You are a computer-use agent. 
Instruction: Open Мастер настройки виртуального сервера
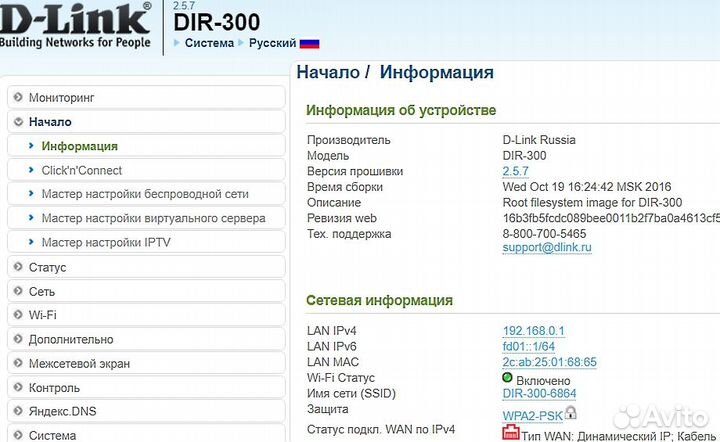146,218
